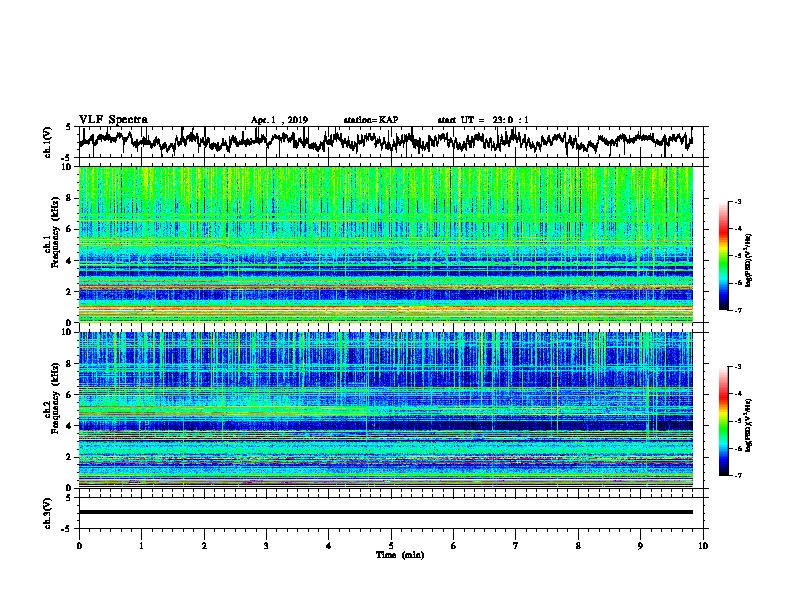This screenshot has height=612, width=792.
Task: Click the ch.1 colorbar log(PSD) unit label
Action: (749, 260)
